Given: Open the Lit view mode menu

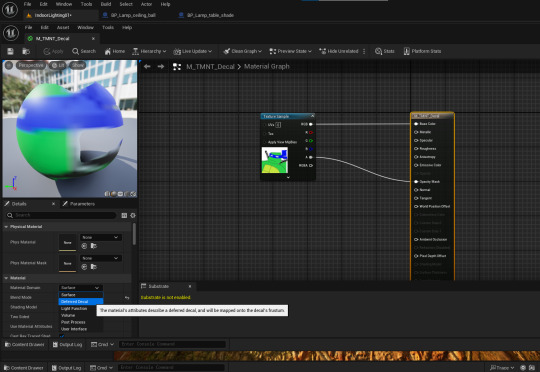Looking at the screenshot, I should [58, 65].
